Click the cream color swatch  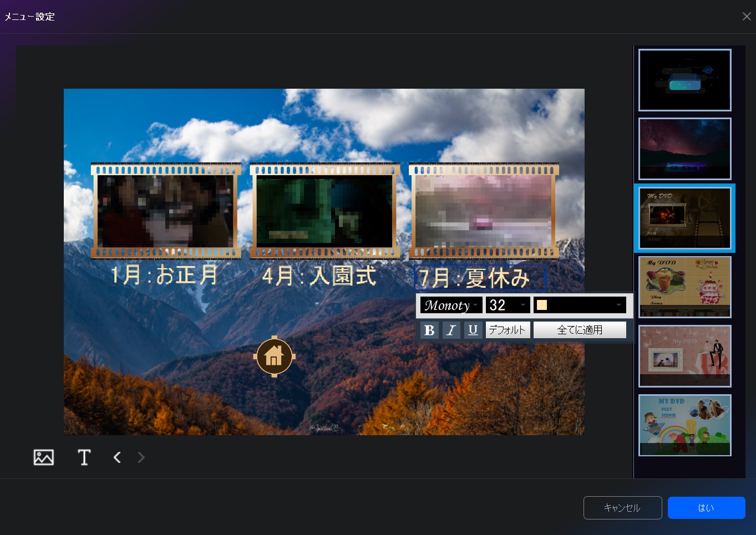coord(542,304)
